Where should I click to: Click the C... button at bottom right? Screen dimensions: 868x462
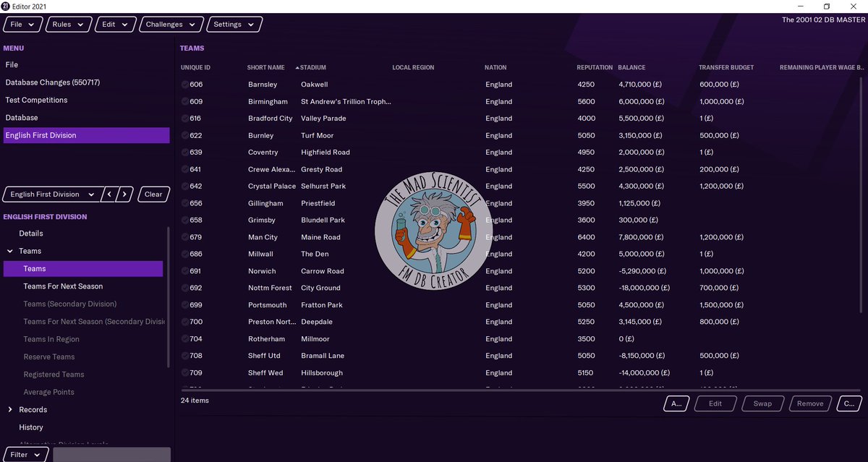849,404
